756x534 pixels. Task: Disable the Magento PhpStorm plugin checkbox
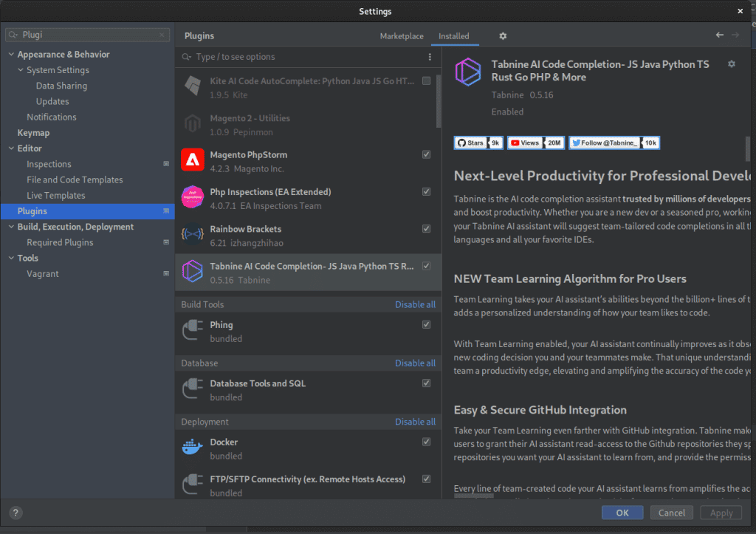(x=426, y=154)
